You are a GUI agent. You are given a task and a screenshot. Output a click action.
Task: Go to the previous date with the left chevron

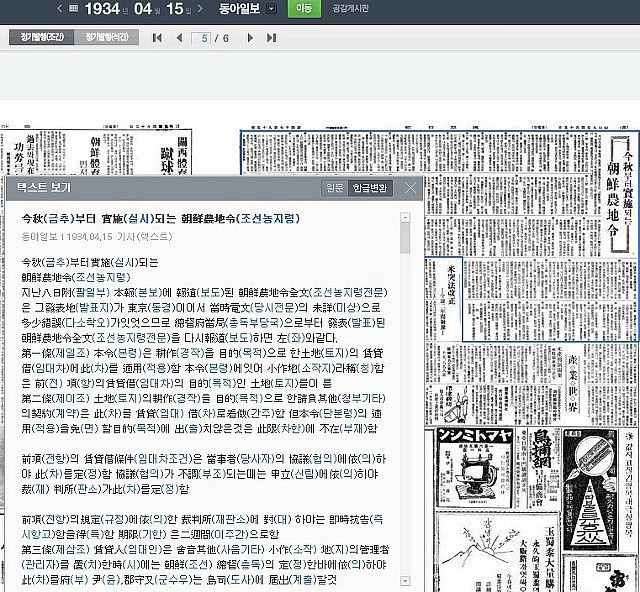[x=60, y=9]
